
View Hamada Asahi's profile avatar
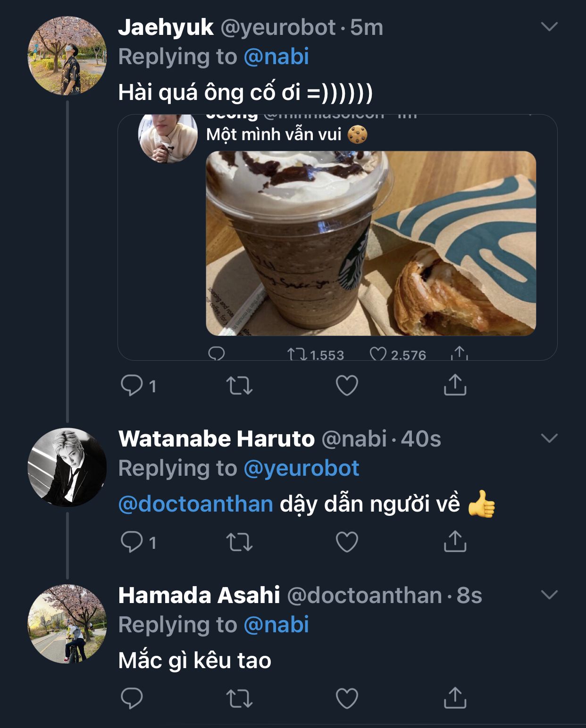67,624
